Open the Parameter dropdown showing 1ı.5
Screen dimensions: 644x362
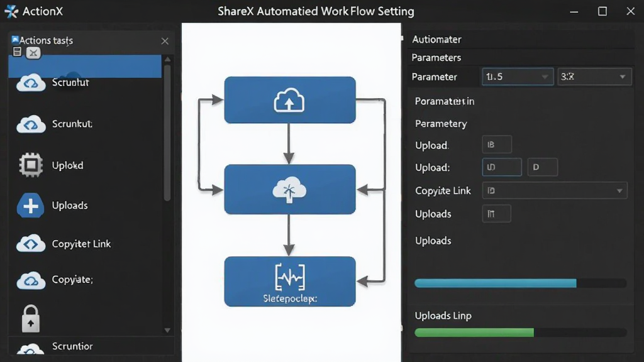click(x=518, y=77)
